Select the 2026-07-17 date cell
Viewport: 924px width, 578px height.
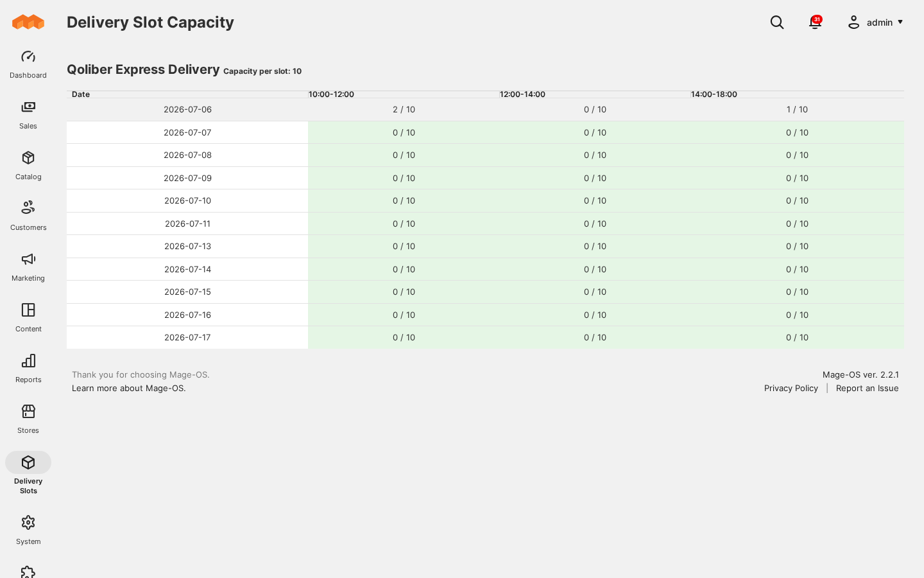[187, 338]
